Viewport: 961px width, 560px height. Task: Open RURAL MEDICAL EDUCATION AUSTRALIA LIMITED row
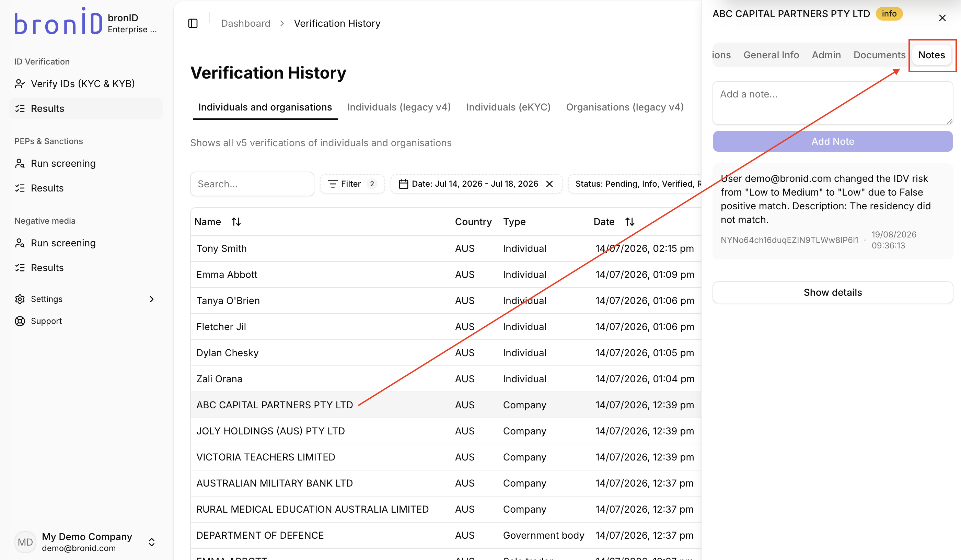point(445,509)
